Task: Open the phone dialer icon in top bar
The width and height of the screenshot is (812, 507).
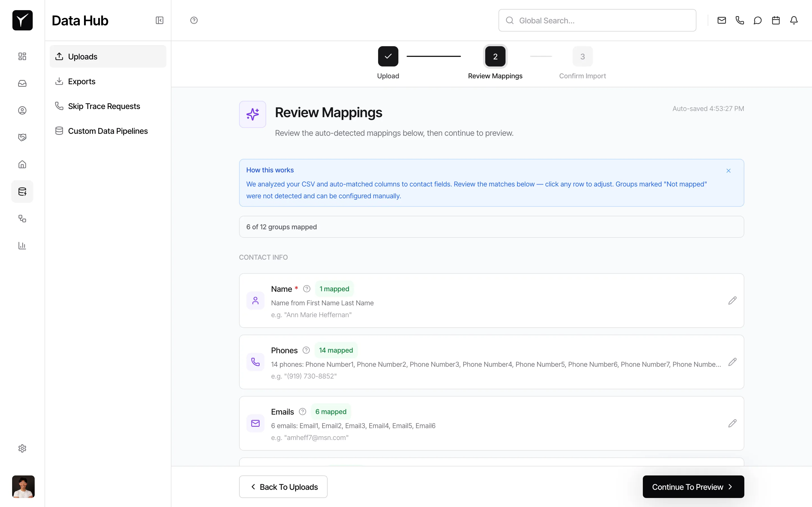Action: point(740,21)
